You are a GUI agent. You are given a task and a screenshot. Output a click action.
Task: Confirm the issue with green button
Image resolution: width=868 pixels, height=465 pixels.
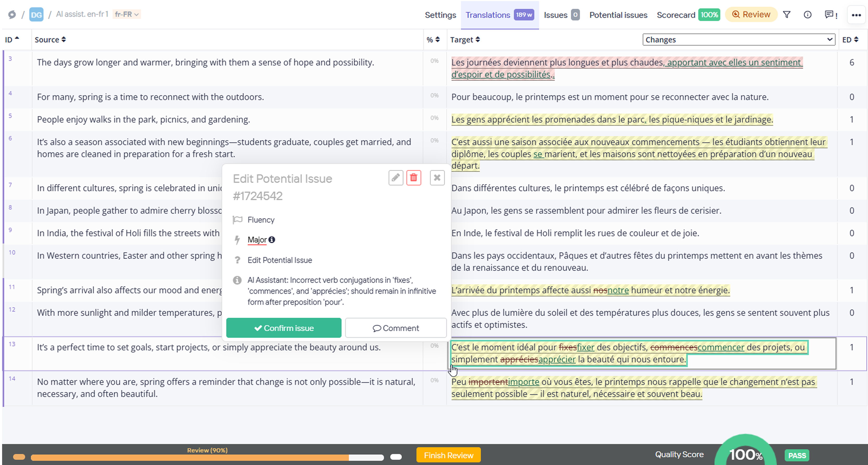coord(283,328)
